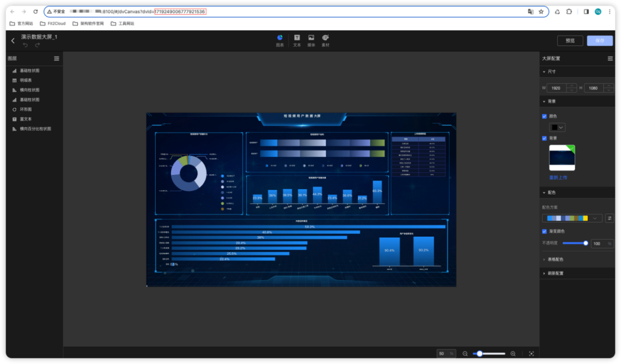
Task: Select the first 基础柱状图 layer
Action: 34,71
